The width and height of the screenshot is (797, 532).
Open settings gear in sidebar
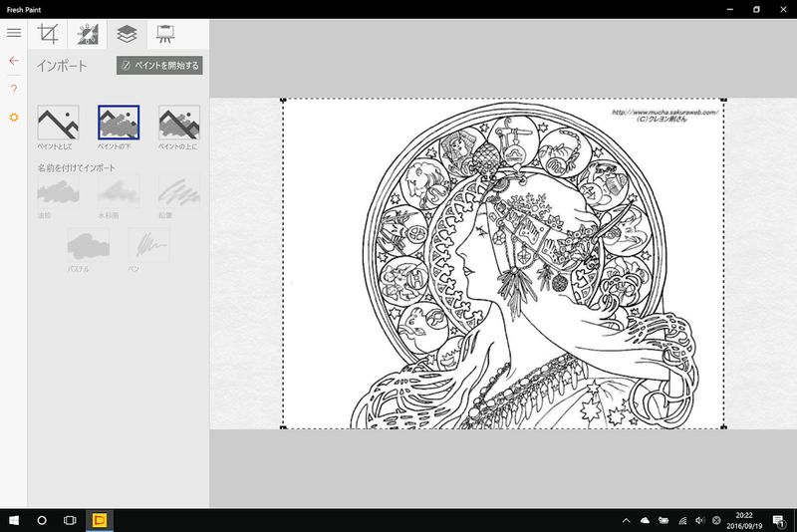coord(14,118)
